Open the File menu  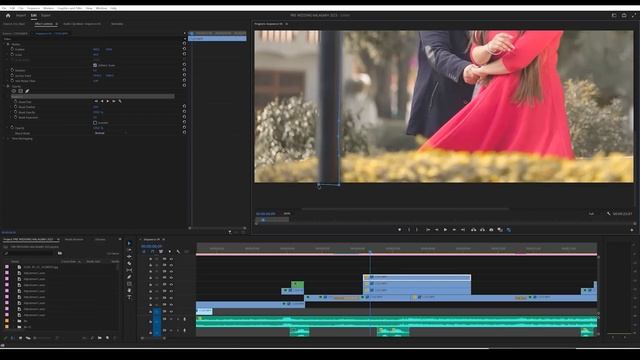4,8
